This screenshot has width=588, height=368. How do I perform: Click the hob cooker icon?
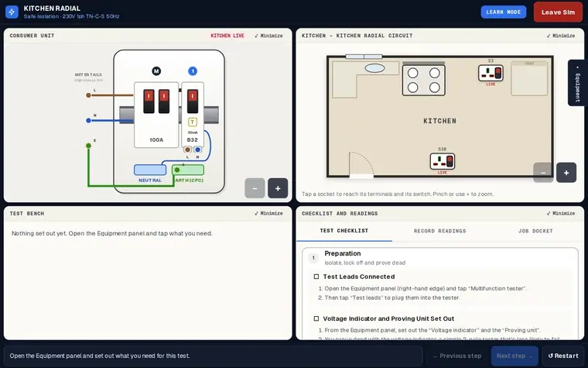(424, 80)
